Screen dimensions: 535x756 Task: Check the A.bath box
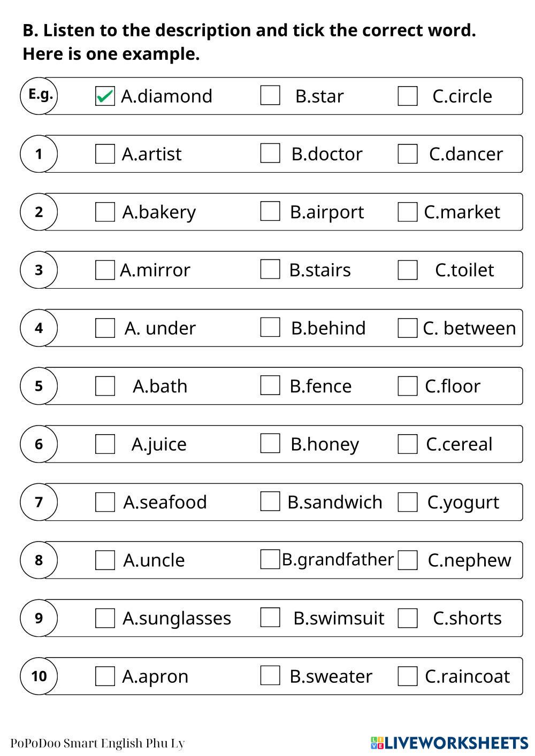tap(105, 386)
